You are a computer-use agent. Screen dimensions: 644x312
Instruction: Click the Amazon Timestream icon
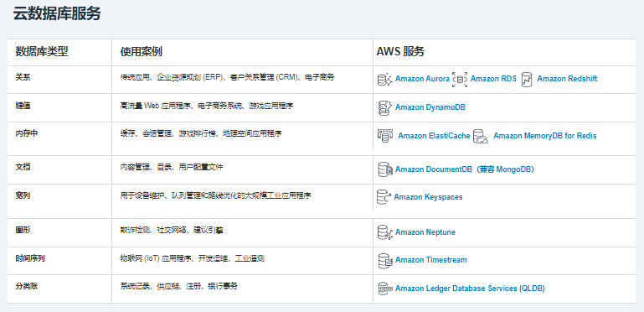(x=385, y=260)
